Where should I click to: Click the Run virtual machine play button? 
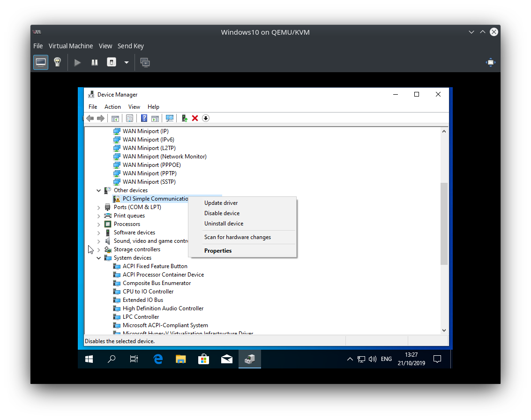click(x=77, y=62)
